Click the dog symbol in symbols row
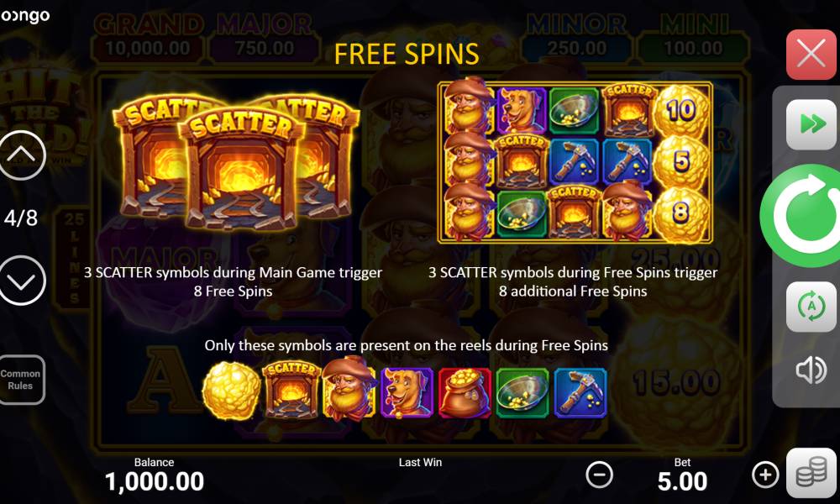Screen dimensions: 840x504 407,392
